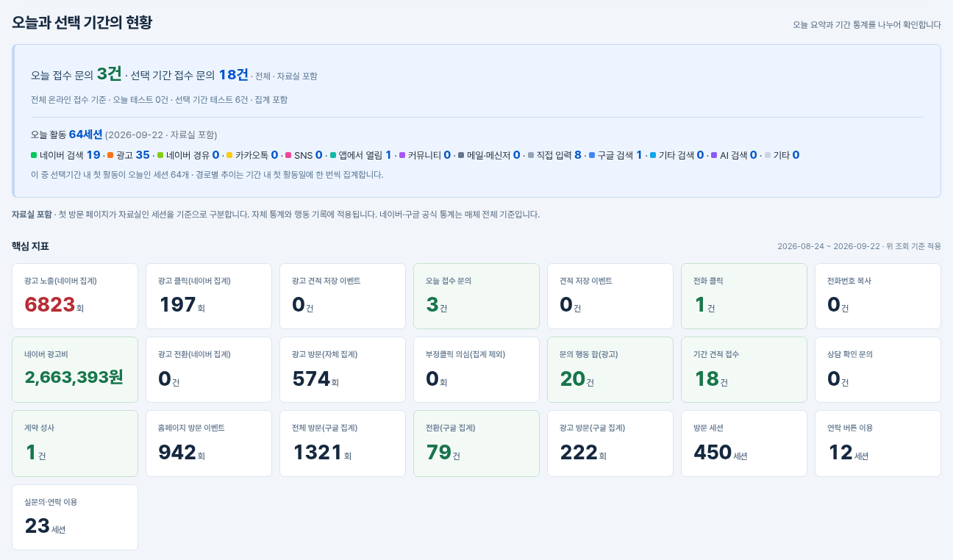Viewport: 953px width, 560px height.
Task: Click the 커뮤니티 0 channel entry
Action: click(x=425, y=155)
